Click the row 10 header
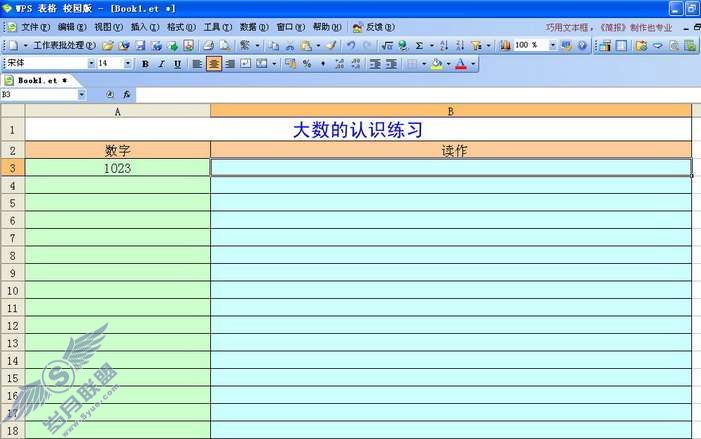Screen dimensions: 701x439 tap(13, 291)
